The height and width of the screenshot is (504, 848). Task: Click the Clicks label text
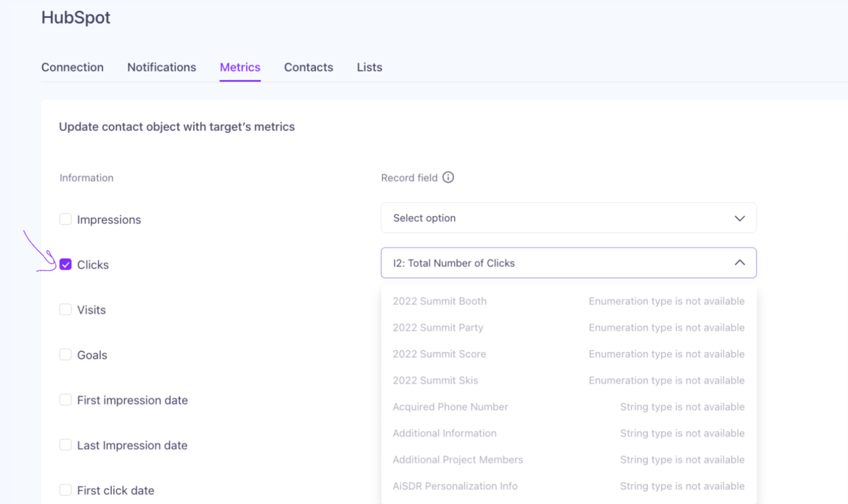(93, 265)
